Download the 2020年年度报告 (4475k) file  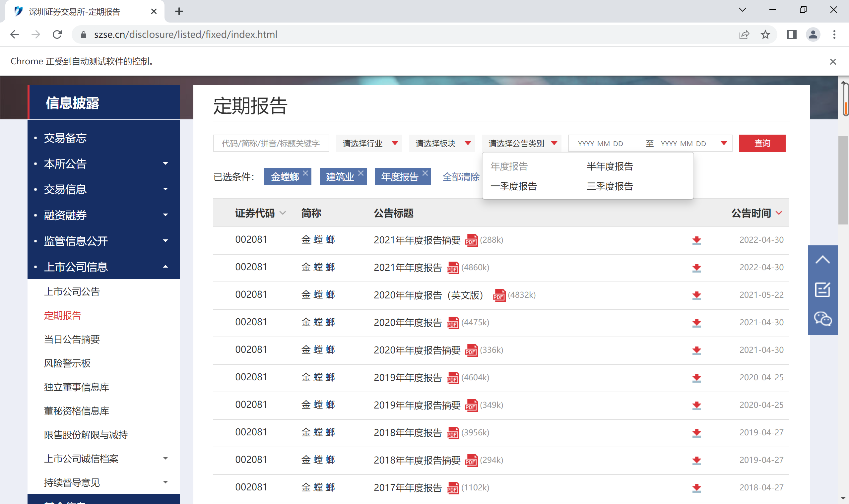click(696, 323)
